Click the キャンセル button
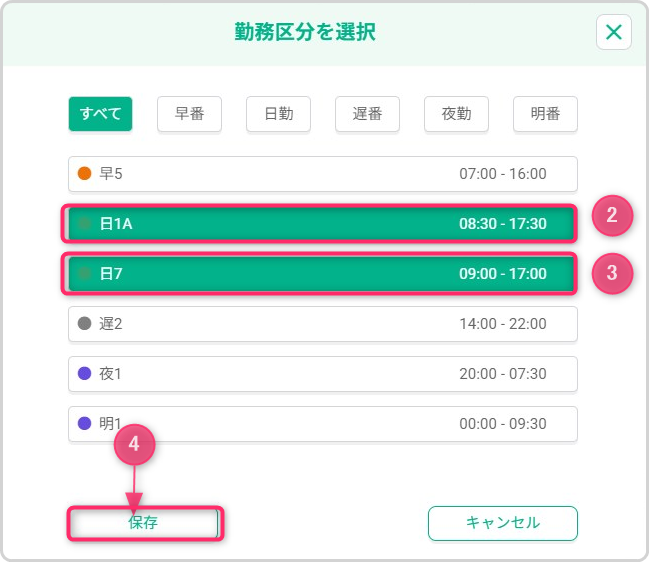 (x=502, y=523)
